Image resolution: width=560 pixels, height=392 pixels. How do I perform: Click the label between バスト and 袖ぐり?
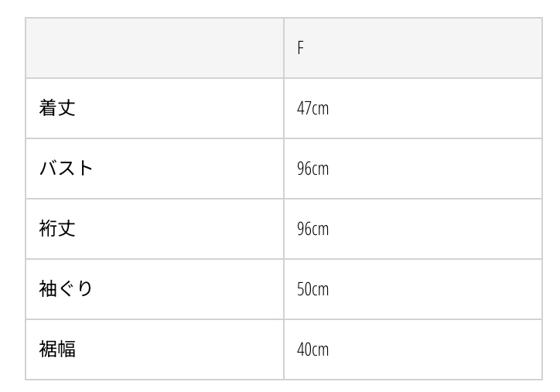tap(58, 229)
